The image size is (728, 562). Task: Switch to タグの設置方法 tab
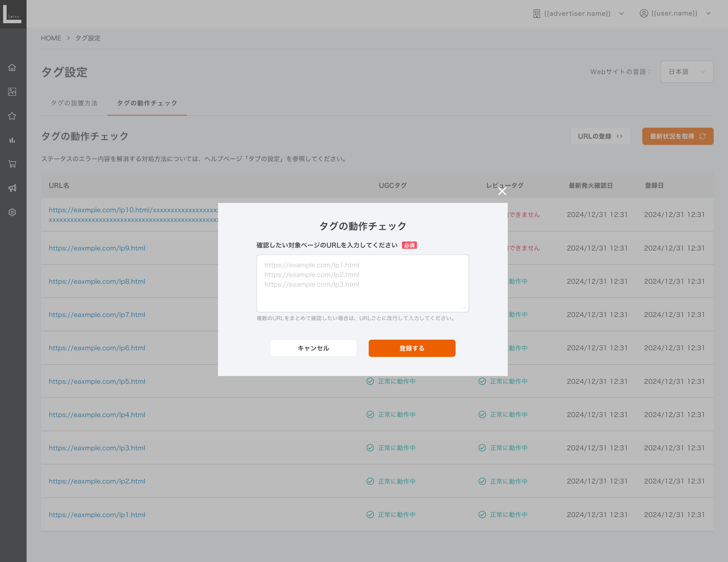pos(74,103)
